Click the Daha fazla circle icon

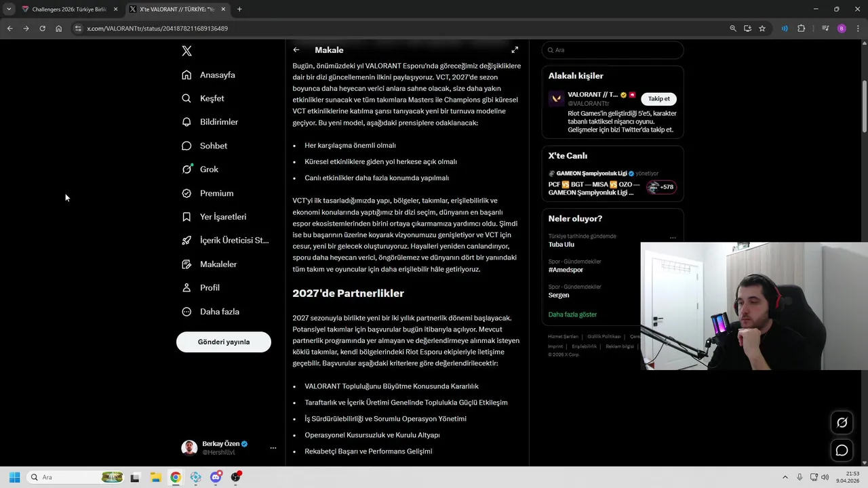tap(186, 312)
